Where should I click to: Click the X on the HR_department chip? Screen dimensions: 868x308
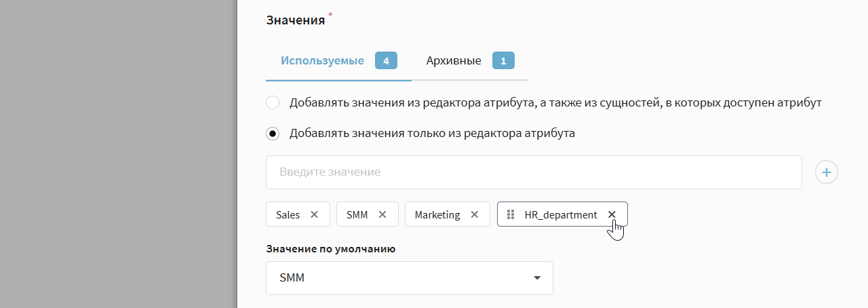[612, 214]
